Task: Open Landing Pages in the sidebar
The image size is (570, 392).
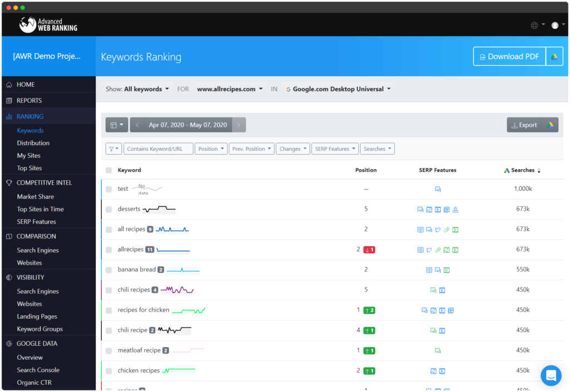Action: [37, 316]
